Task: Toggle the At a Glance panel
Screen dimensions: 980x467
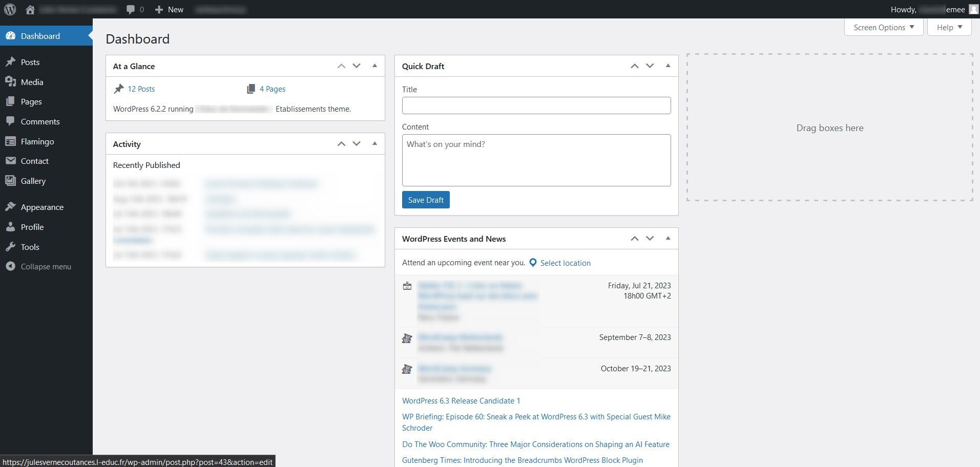Action: point(374,66)
